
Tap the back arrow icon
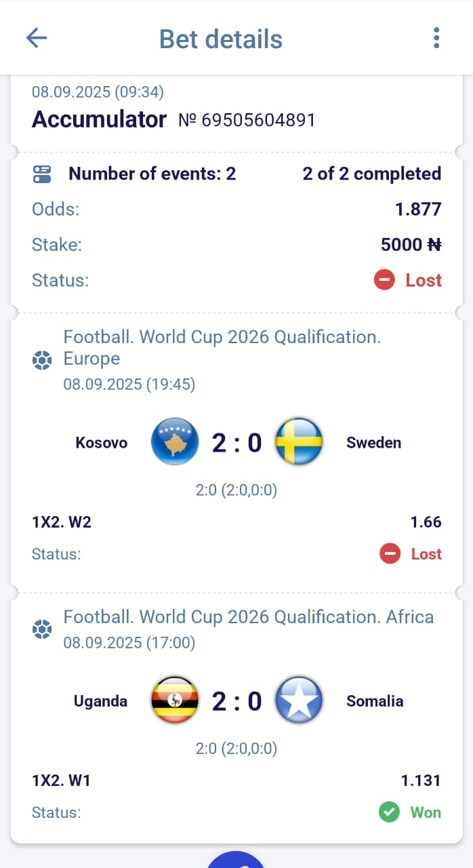click(37, 38)
